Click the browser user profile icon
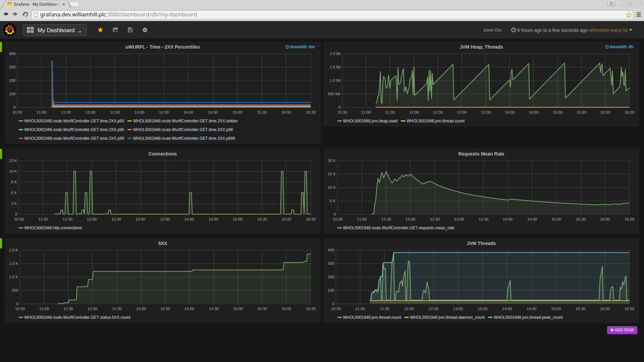 (x=611, y=4)
